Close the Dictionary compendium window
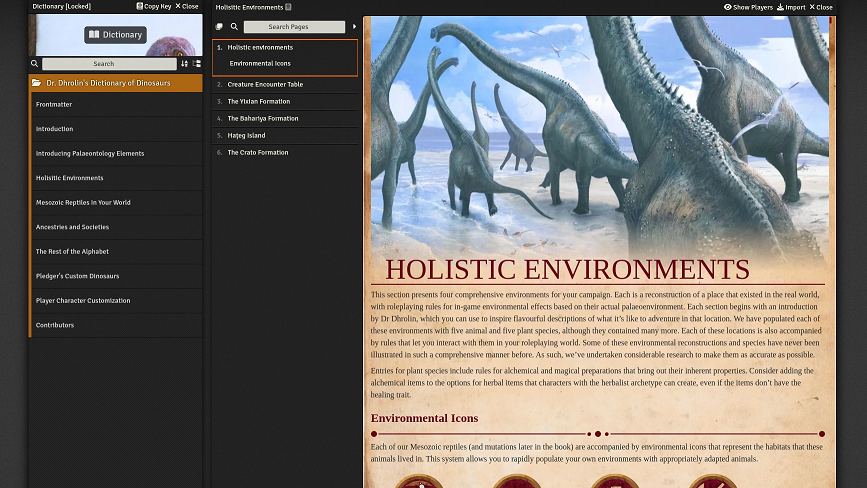This screenshot has height=488, width=867. coord(187,6)
